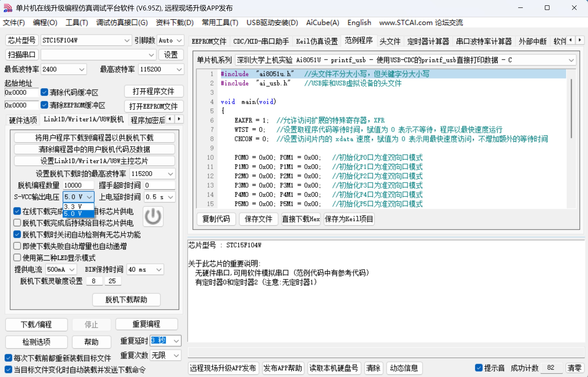This screenshot has width=588, height=377.
Task: Switch language via English menu
Action: pyautogui.click(x=359, y=23)
